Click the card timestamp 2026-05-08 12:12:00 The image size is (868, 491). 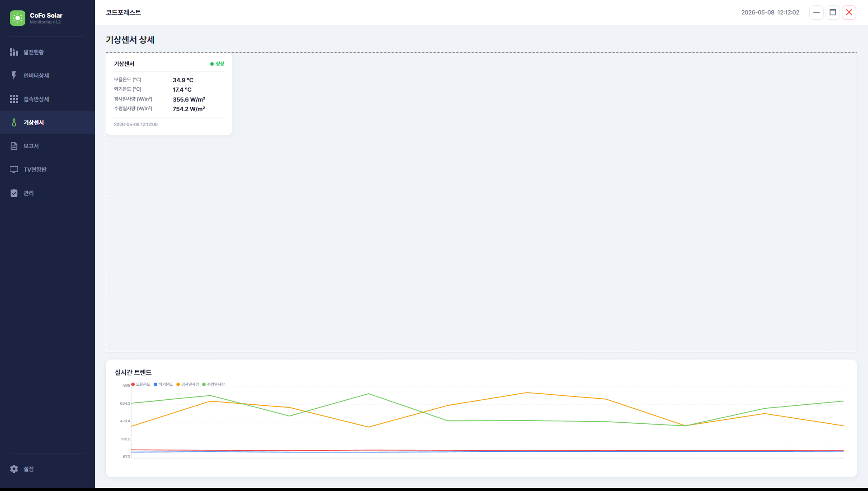click(x=136, y=124)
